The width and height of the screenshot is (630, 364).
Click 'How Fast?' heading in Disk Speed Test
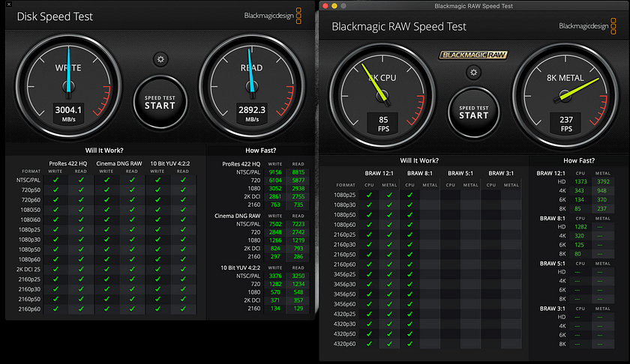261,151
